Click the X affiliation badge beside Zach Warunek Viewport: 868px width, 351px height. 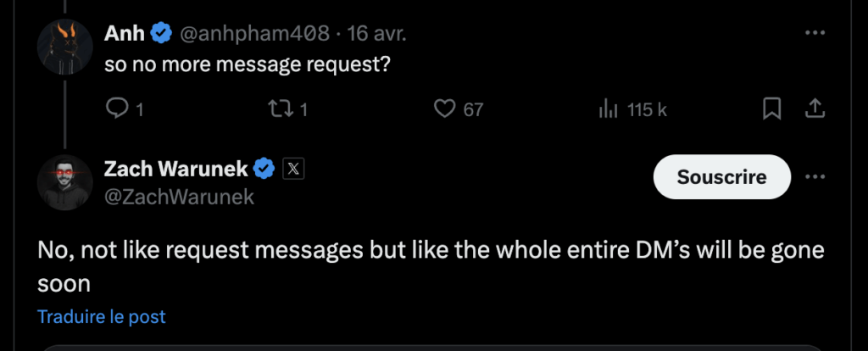(292, 169)
